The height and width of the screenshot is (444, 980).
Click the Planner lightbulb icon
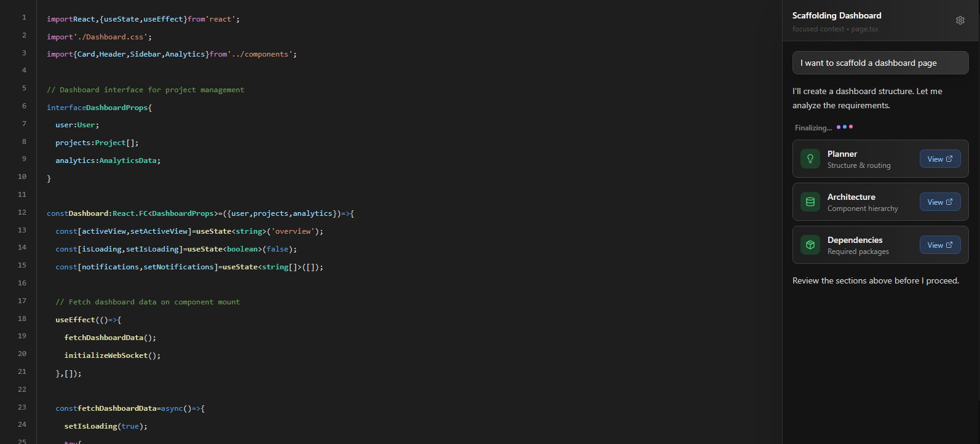(x=810, y=159)
